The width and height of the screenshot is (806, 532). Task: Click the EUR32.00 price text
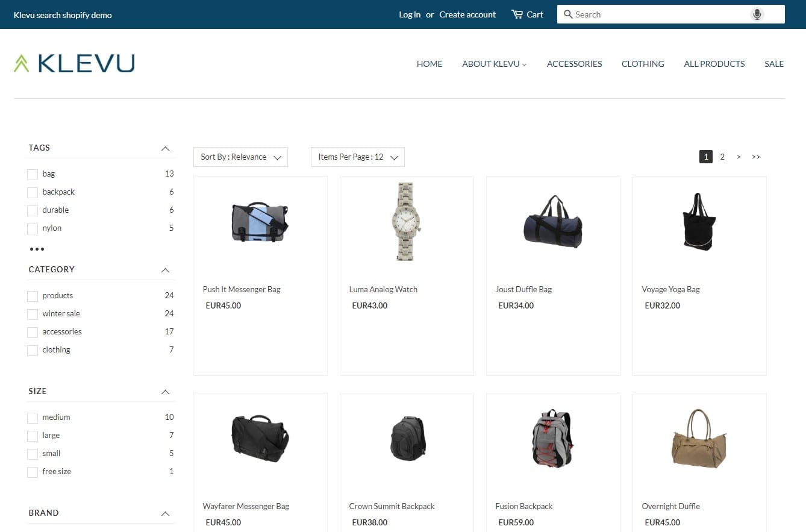click(x=663, y=306)
